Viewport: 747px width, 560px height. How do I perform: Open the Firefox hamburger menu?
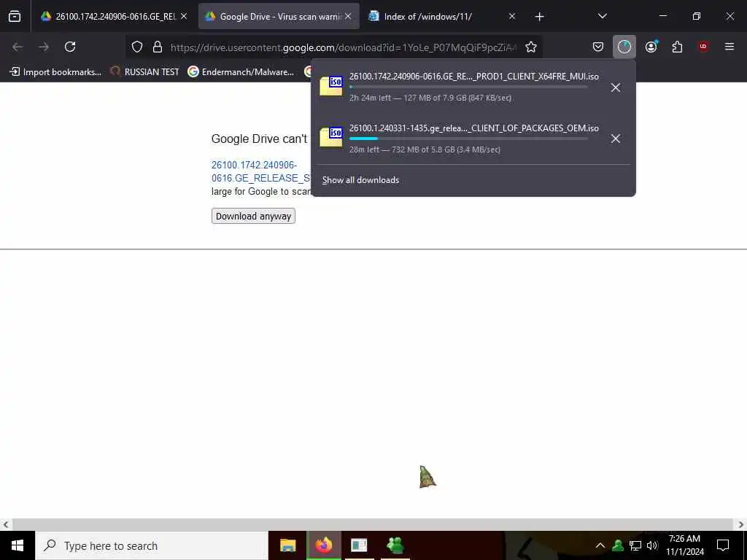[x=729, y=47]
